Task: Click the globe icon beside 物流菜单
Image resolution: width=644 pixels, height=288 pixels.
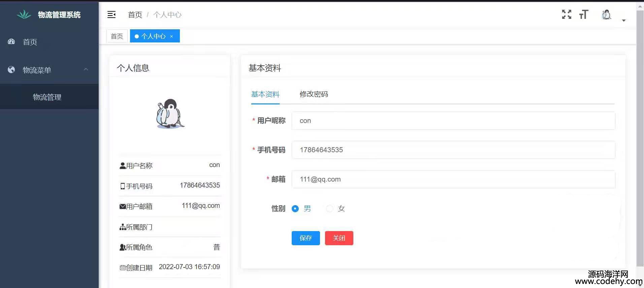Action: pos(11,70)
